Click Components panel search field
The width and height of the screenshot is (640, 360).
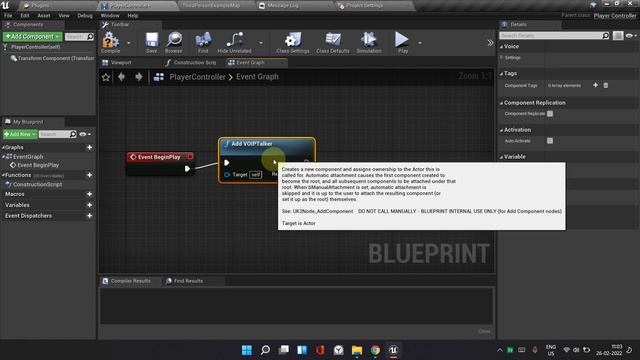tap(79, 36)
